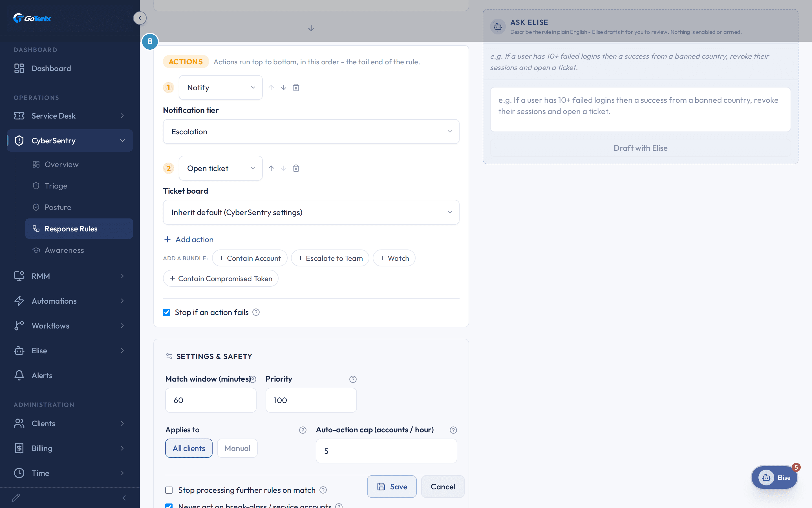Image resolution: width=812 pixels, height=508 pixels.
Task: Show help for Stop processing further rules
Action: pos(323,490)
